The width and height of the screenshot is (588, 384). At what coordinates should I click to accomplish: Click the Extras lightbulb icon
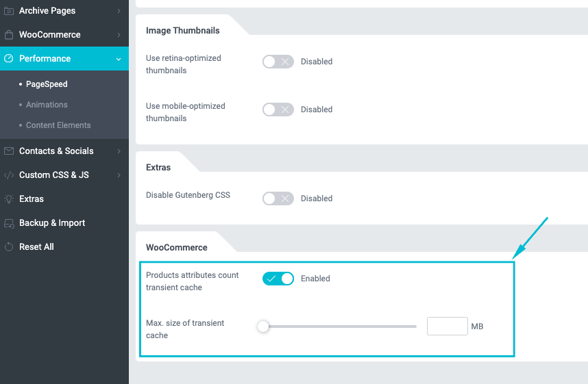[x=8, y=199]
